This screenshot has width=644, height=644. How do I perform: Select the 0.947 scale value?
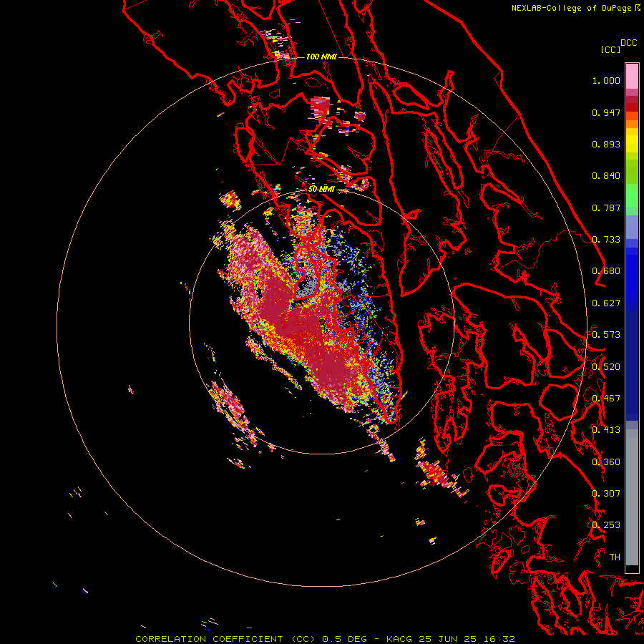[x=606, y=112]
